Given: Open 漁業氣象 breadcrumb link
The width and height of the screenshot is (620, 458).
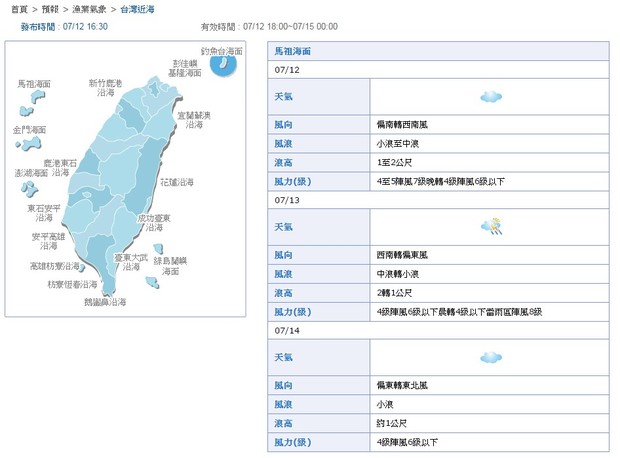Looking at the screenshot, I should click(x=90, y=8).
